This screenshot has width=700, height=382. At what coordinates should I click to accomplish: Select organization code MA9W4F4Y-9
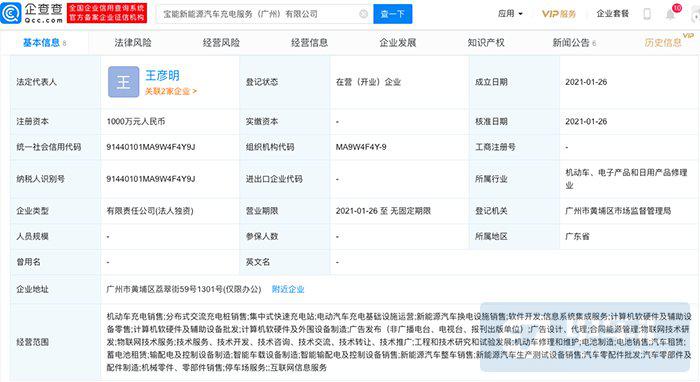[361, 147]
